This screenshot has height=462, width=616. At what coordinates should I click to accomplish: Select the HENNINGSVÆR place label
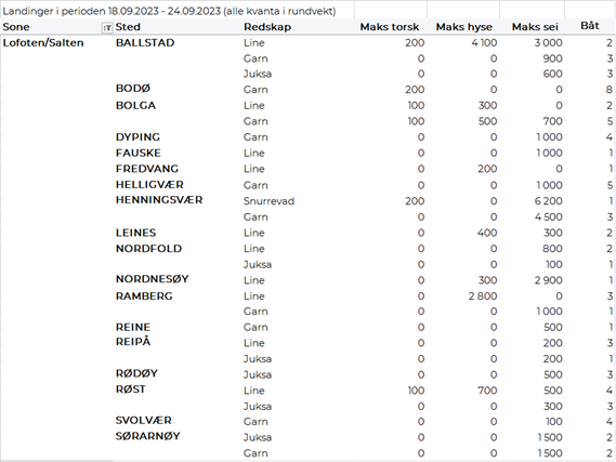[160, 200]
